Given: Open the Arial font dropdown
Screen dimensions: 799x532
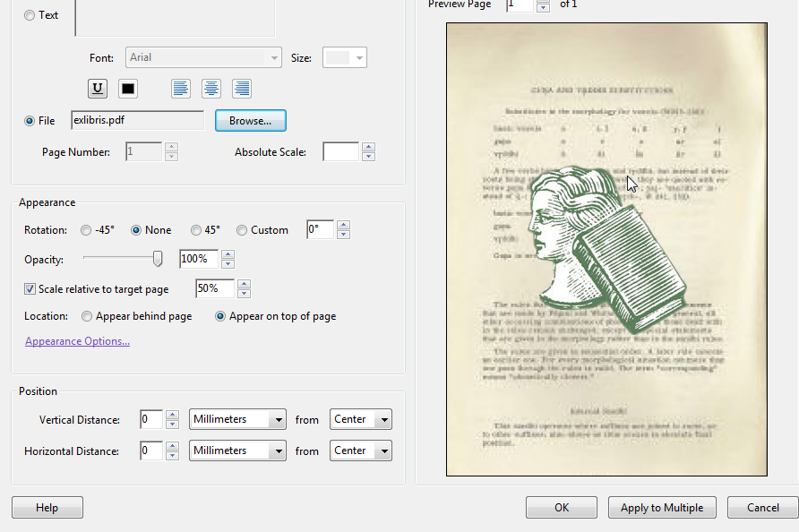Looking at the screenshot, I should point(203,57).
